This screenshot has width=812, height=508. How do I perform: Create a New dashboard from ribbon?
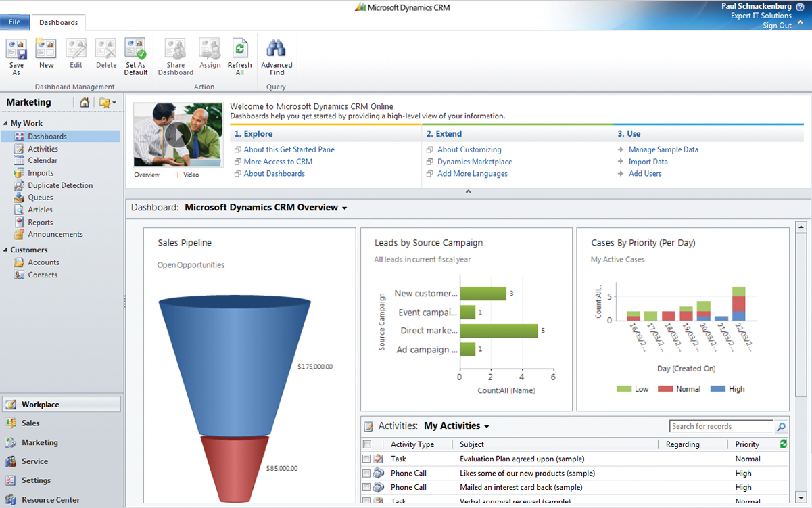coord(46,49)
